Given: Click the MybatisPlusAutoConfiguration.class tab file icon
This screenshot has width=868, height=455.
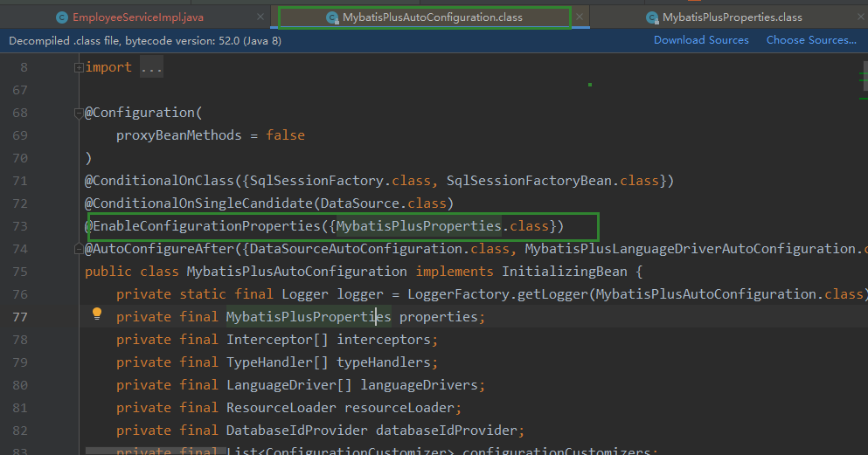Looking at the screenshot, I should pyautogui.click(x=332, y=17).
